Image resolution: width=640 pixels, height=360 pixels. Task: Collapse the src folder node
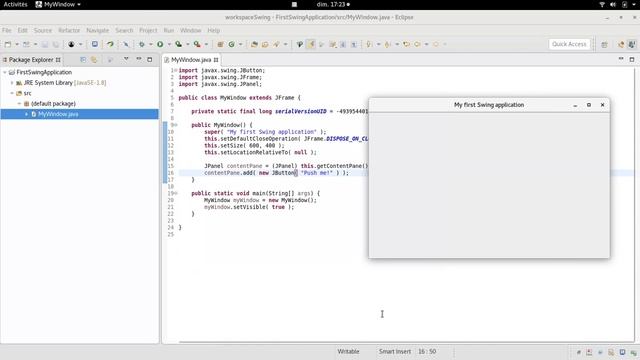click(12, 93)
